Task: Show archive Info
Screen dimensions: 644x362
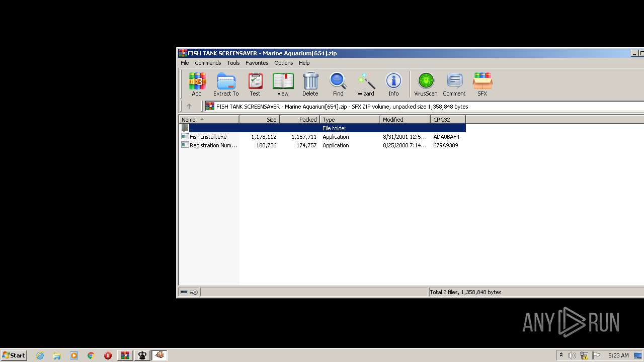Action: tap(393, 84)
